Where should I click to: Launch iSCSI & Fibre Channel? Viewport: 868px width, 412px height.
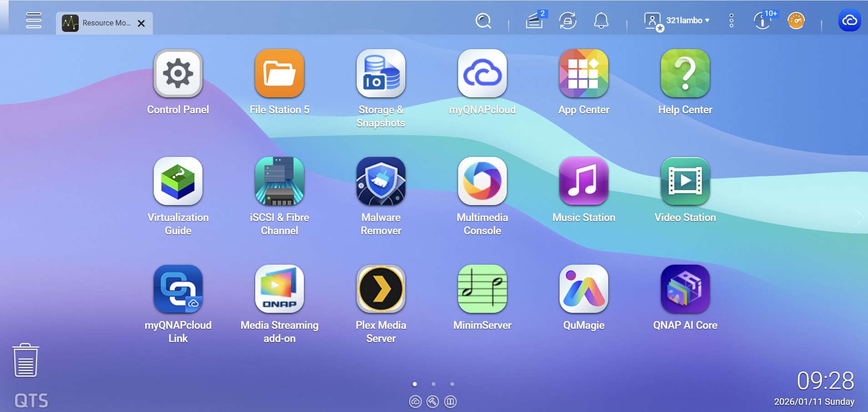(x=279, y=181)
